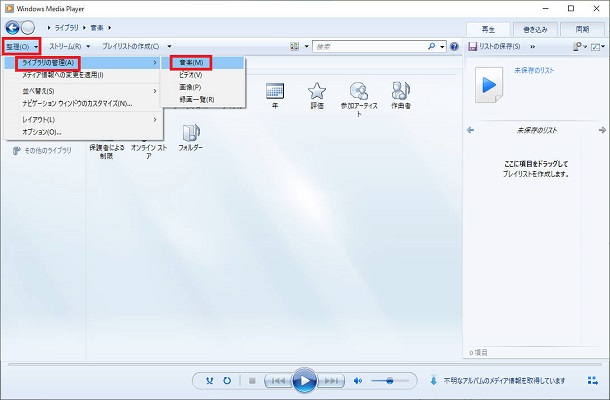Open the view options icon beside search
610x400 pixels.
pos(294,47)
